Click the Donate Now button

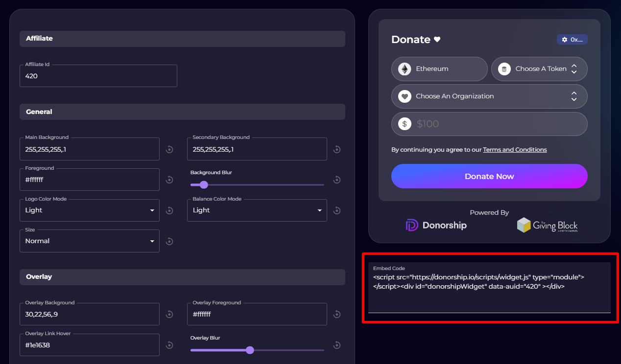pyautogui.click(x=489, y=176)
